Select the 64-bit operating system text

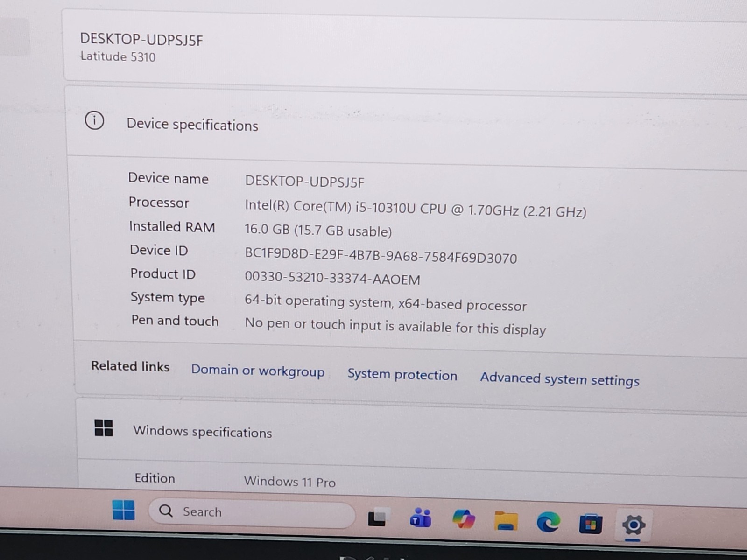point(386,303)
